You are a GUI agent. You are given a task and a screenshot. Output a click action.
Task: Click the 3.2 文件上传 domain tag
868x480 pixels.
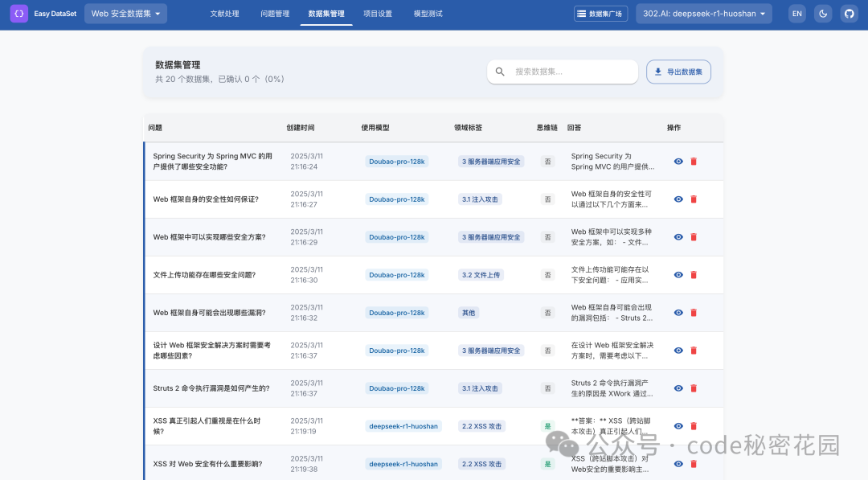[x=481, y=275]
